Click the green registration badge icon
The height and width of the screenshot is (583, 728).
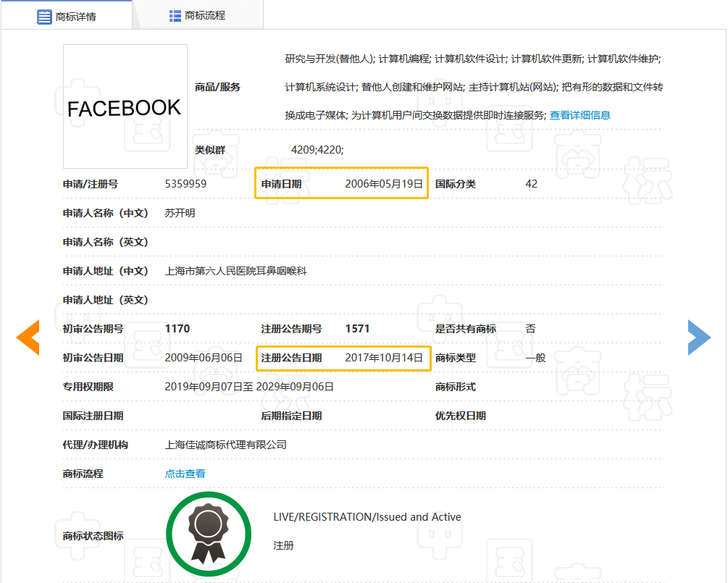pos(208,534)
